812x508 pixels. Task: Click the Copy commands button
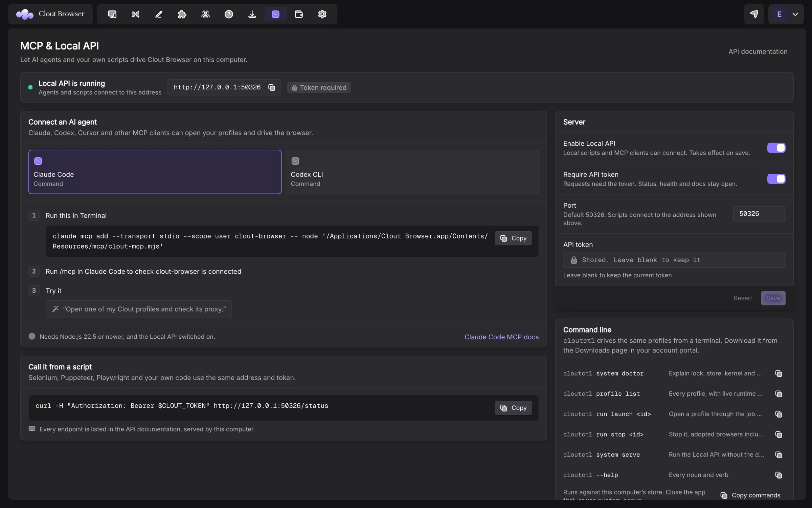pyautogui.click(x=750, y=495)
